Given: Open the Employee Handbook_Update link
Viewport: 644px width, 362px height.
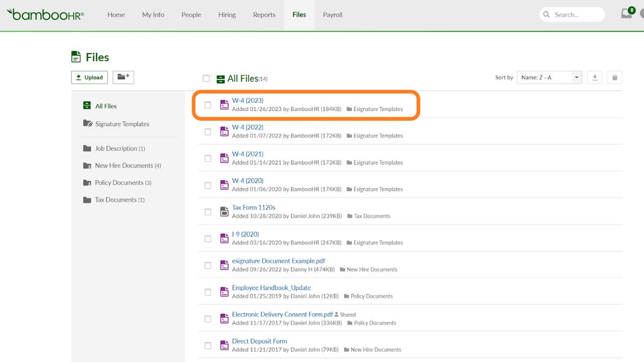Looking at the screenshot, I should (x=271, y=287).
